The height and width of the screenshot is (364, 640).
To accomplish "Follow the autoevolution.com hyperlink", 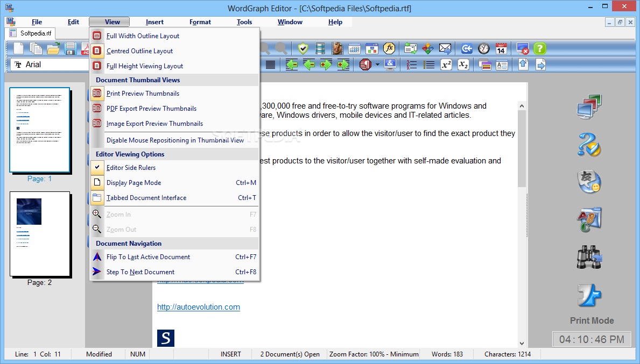I will point(199,307).
